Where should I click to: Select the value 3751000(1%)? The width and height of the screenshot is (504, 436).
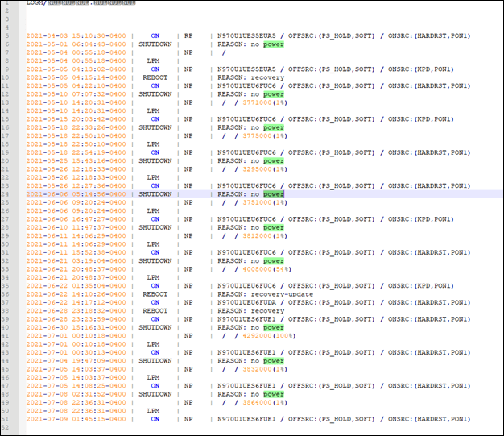click(265, 203)
